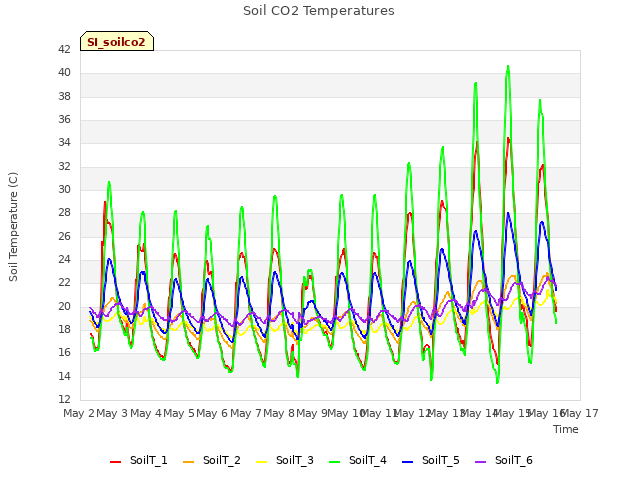Click the Time axis label

(566, 429)
